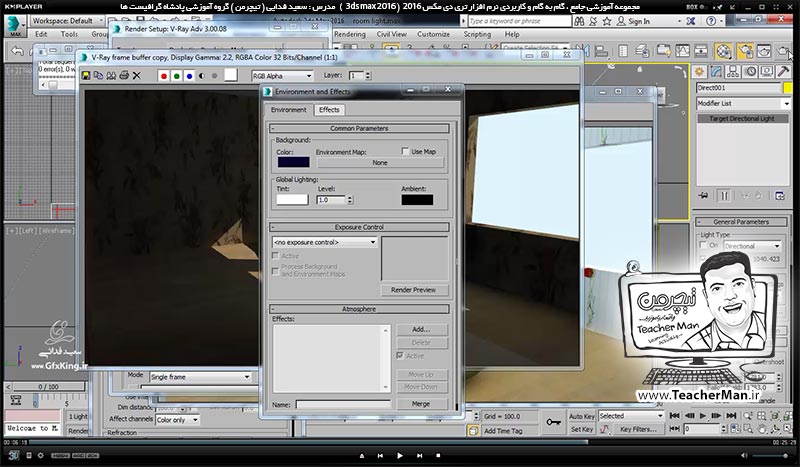800x467 pixels.
Task: Click the Atmosphere Merge button
Action: tap(421, 404)
